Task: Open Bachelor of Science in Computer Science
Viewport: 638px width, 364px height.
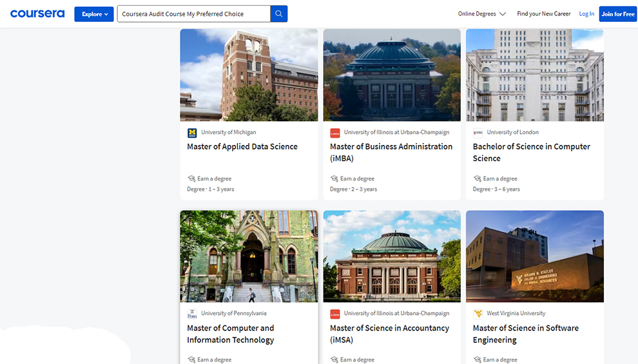Action: 532,152
